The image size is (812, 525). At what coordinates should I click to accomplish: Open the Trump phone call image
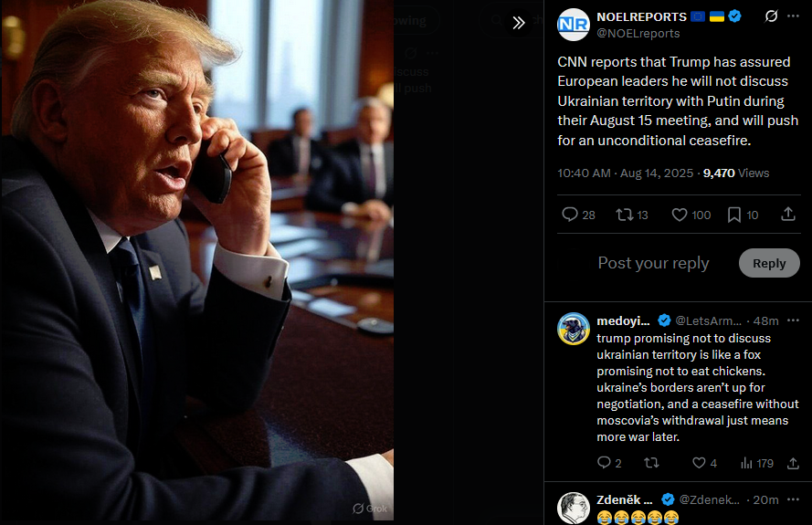point(196,260)
